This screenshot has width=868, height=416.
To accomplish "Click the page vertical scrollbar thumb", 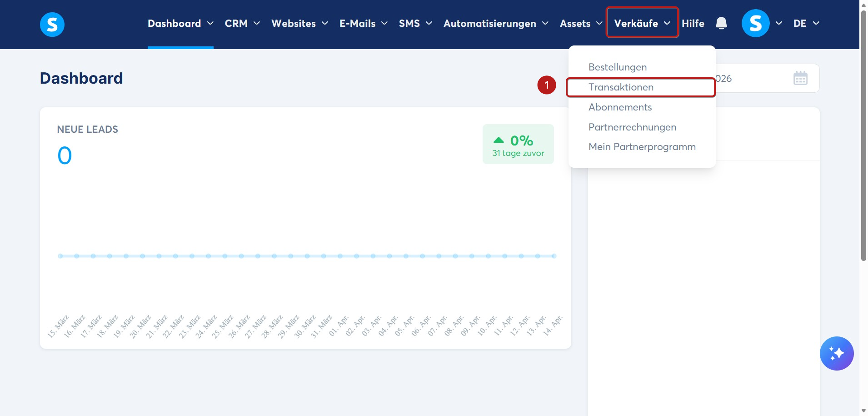I will tap(863, 135).
